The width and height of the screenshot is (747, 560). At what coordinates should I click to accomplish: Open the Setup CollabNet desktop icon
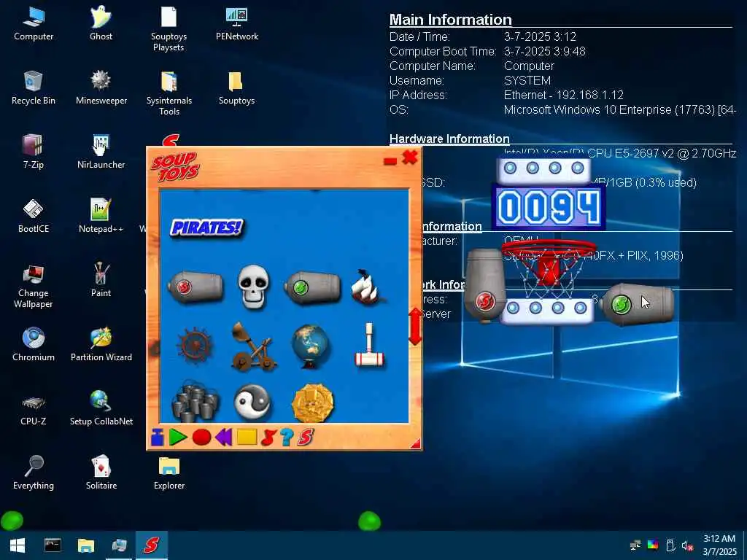(101, 409)
